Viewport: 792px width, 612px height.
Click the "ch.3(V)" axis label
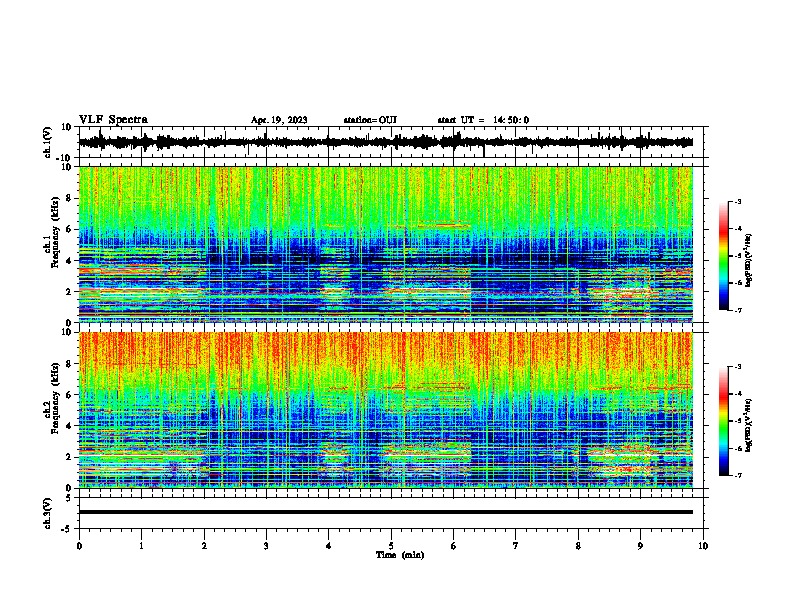[x=47, y=513]
